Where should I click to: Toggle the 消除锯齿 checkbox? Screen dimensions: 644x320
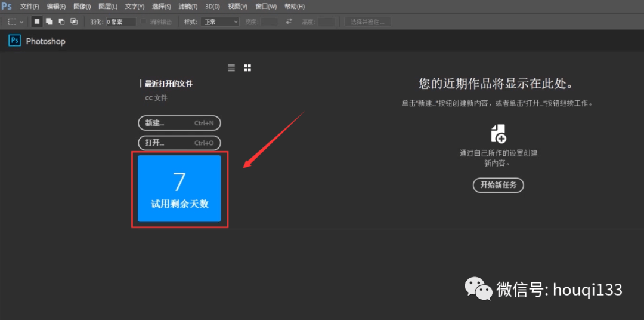[144, 22]
